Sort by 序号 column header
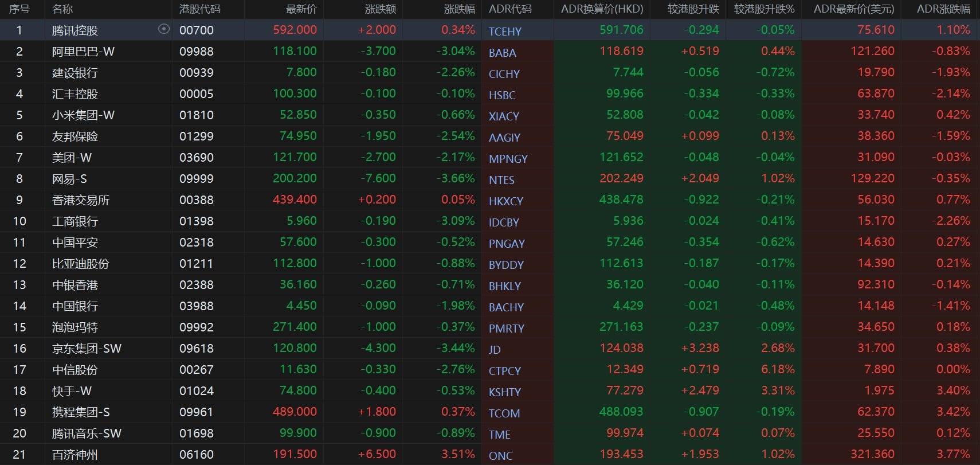This screenshot has height=465, width=980. tap(19, 9)
